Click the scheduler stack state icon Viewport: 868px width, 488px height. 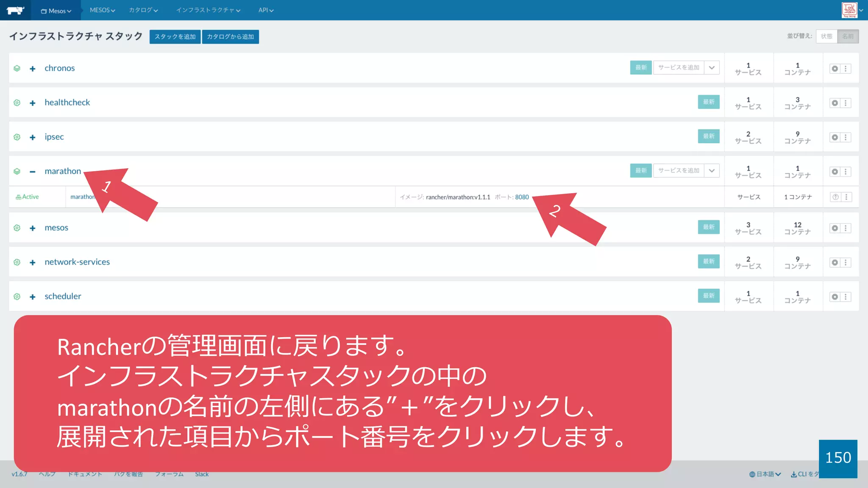[x=17, y=297]
